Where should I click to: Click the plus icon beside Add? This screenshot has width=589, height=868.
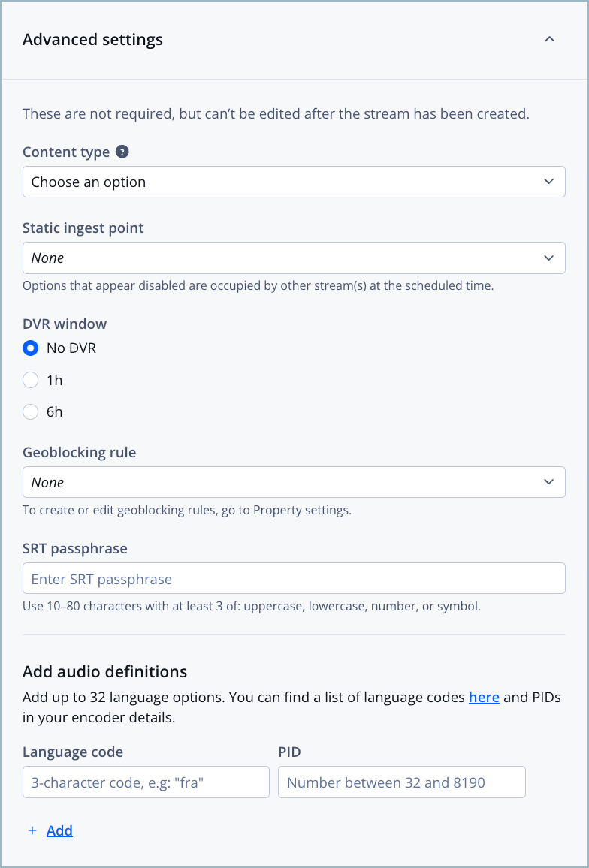pos(32,830)
